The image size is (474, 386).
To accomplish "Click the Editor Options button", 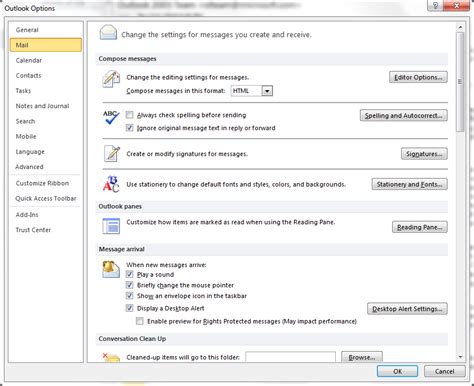I will (418, 77).
